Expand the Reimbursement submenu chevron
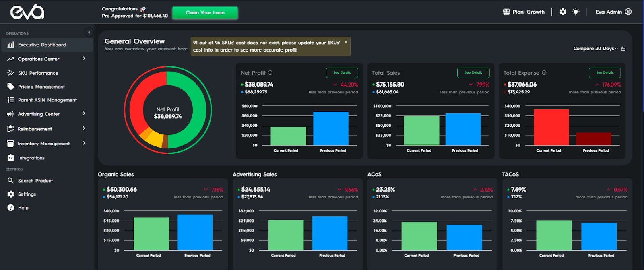 pyautogui.click(x=84, y=128)
